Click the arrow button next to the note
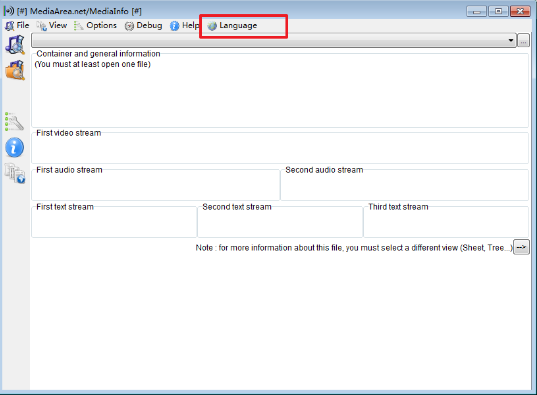 tap(521, 247)
